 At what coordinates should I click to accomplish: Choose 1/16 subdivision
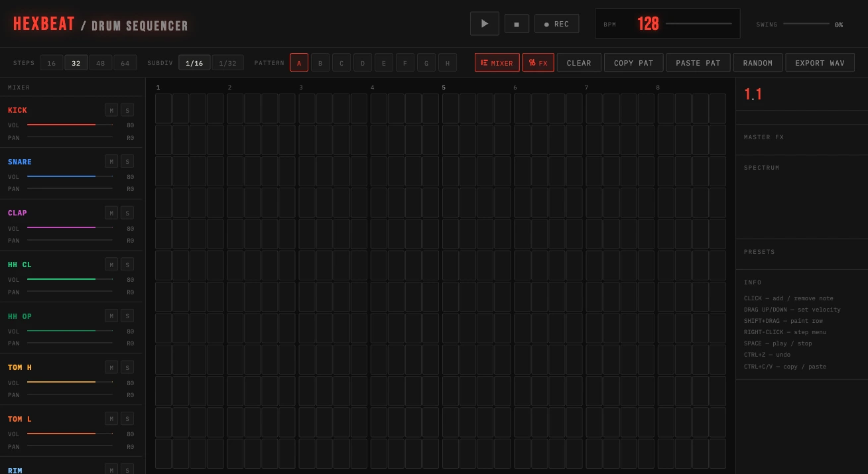pos(194,63)
